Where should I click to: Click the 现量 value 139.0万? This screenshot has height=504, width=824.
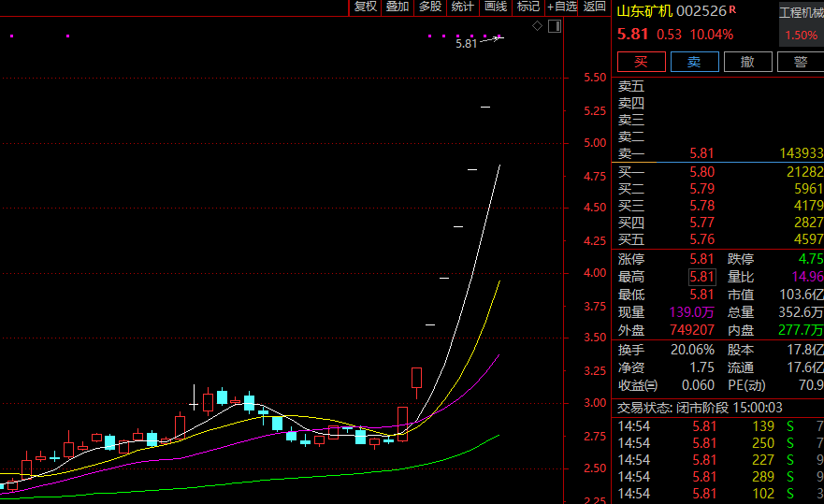(x=691, y=312)
